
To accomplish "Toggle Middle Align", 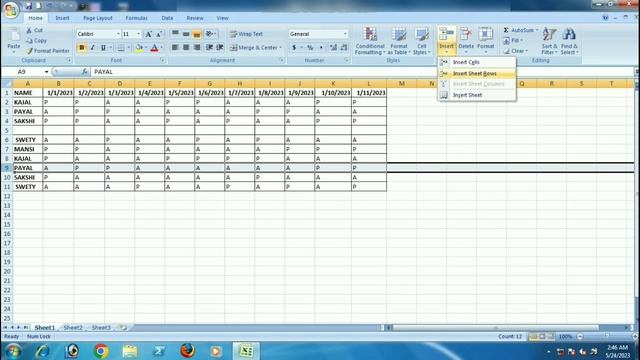I will (x=186, y=34).
